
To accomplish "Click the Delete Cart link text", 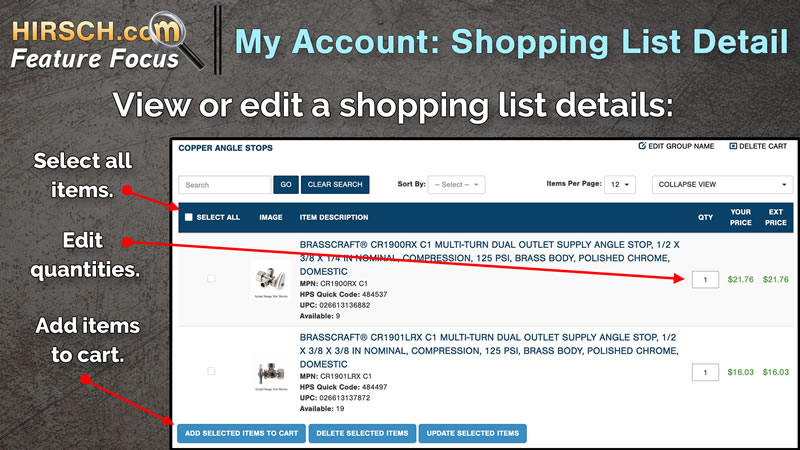I will pyautogui.click(x=763, y=146).
